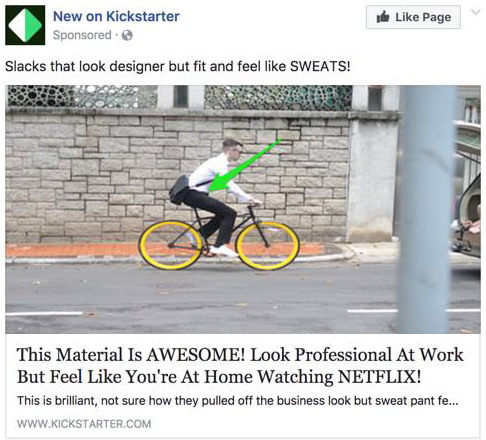Open the Kickstarter page logo avatar
Image resolution: width=486 pixels, height=440 pixels.
25,25
